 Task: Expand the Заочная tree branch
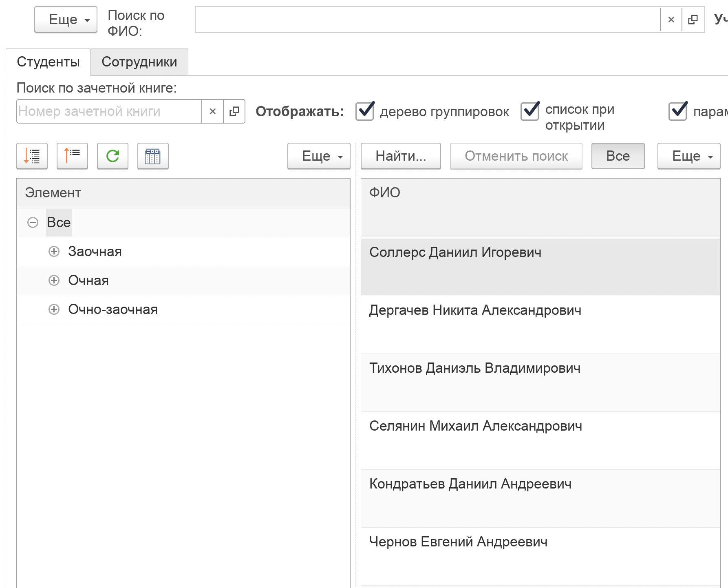click(54, 252)
